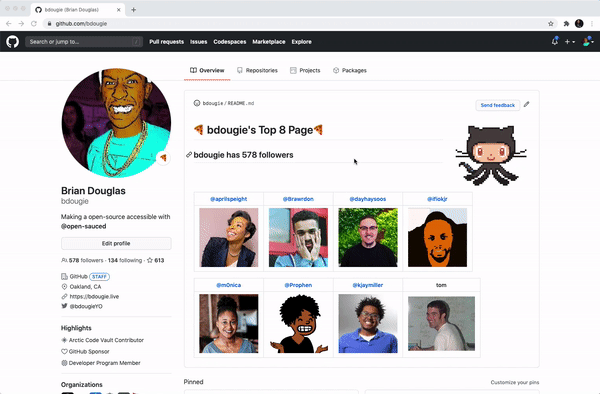Click the Send feedback button
Screen dimensions: 600x394
coord(497,105)
